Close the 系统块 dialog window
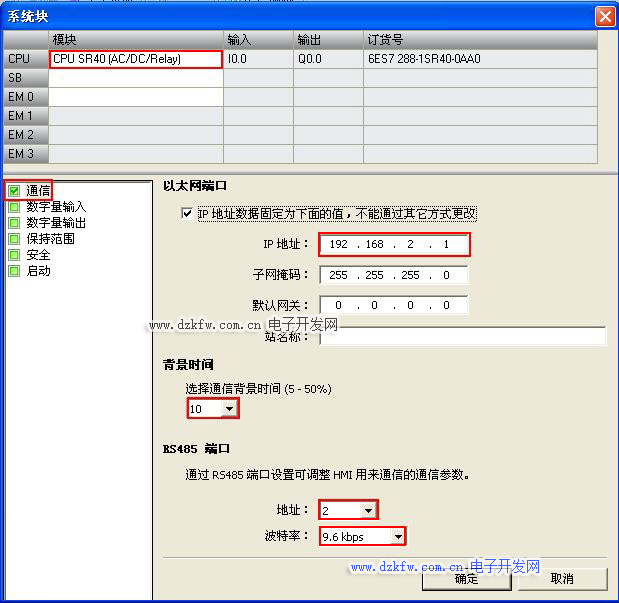The height and width of the screenshot is (603, 619). coord(604,16)
